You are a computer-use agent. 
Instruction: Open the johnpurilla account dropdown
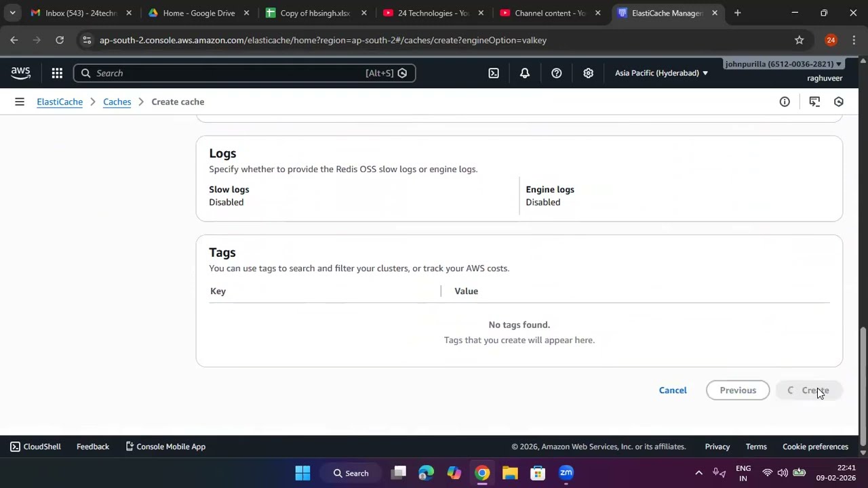pyautogui.click(x=784, y=64)
